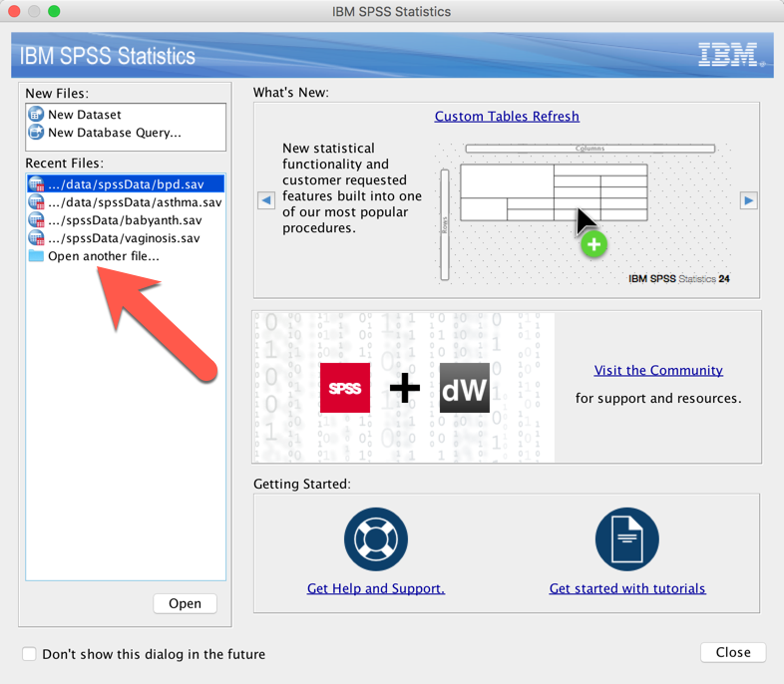Click the Close button
This screenshot has height=684, width=784.
tap(733, 652)
